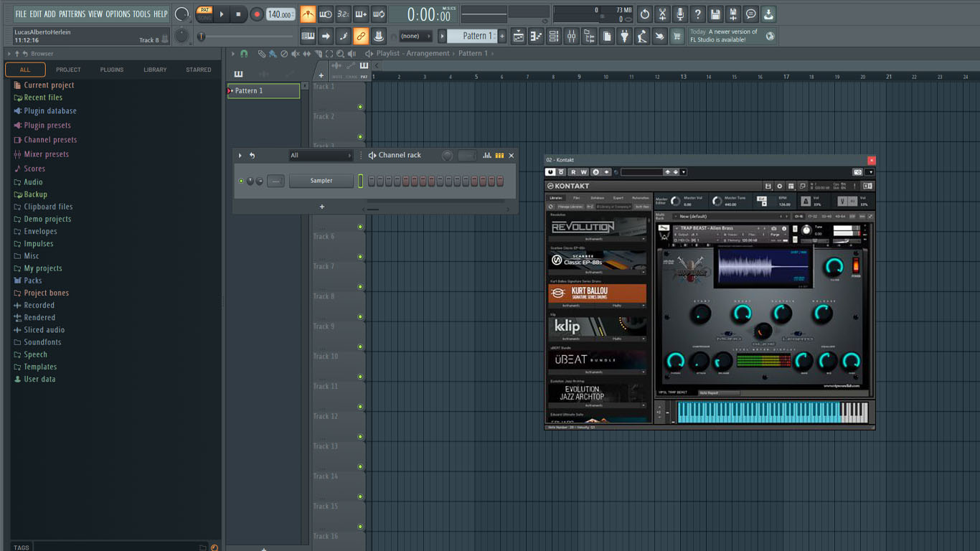Click the magnet snap icon in playlist
Image resolution: width=980 pixels, height=551 pixels.
click(x=244, y=54)
